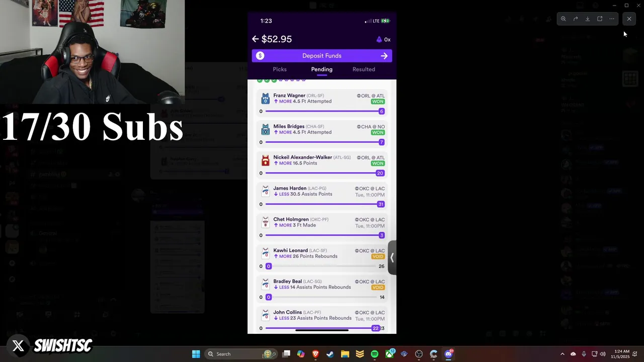Open the volume control in tray

603,354
